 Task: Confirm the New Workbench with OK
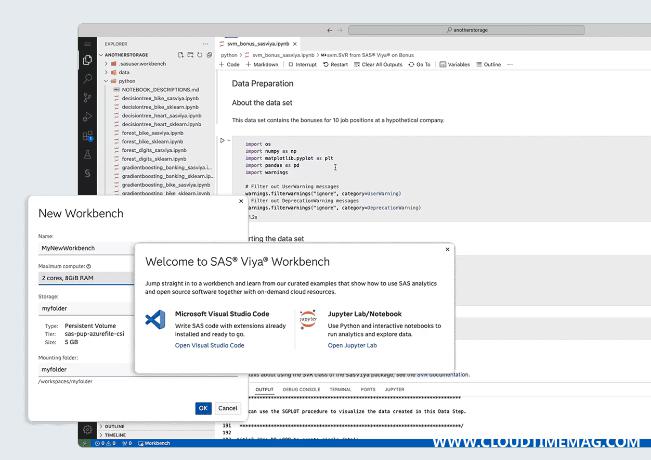click(x=203, y=408)
